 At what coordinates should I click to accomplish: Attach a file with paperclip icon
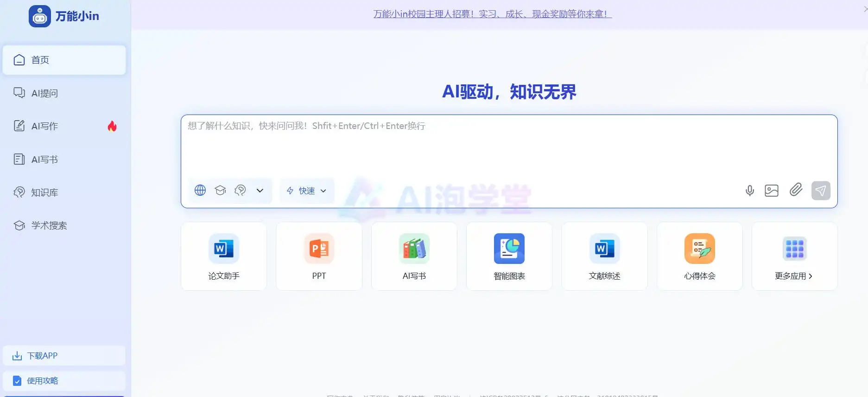[796, 190]
